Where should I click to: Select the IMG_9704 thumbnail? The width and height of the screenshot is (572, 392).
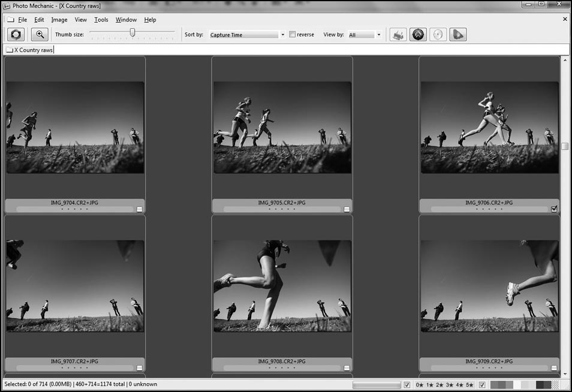point(75,127)
